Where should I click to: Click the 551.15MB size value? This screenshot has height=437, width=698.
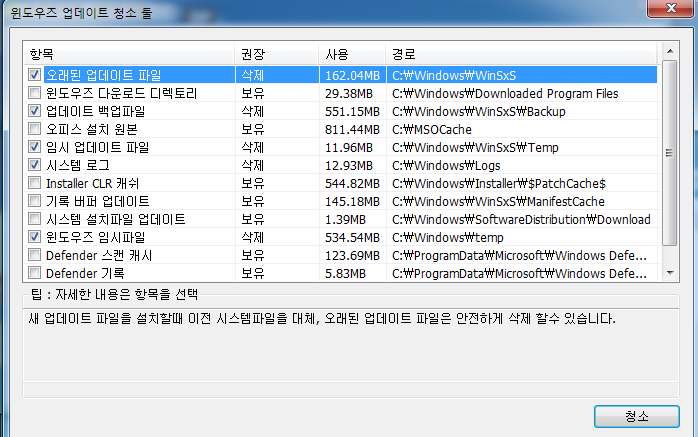352,112
